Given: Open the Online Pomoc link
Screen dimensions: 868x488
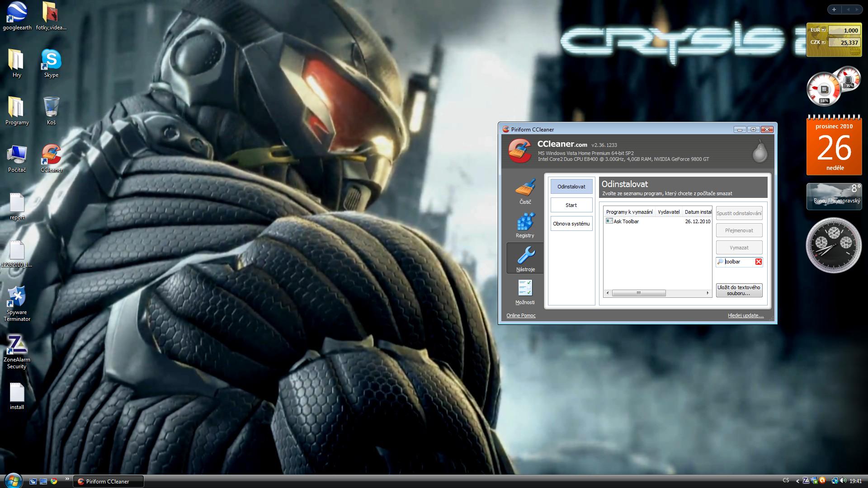Looking at the screenshot, I should 521,315.
